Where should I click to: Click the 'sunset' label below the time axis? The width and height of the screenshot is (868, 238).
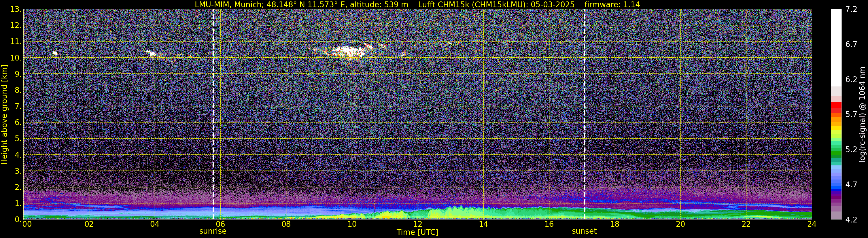coord(584,231)
